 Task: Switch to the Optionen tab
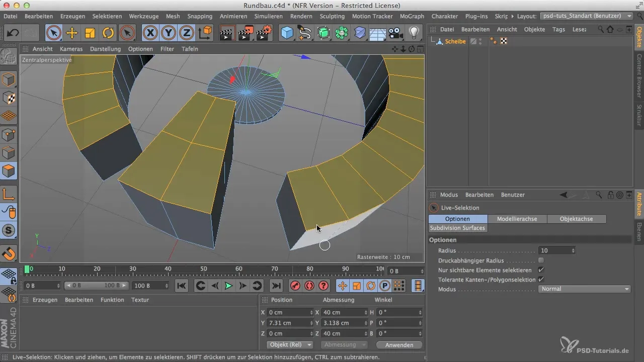click(458, 219)
